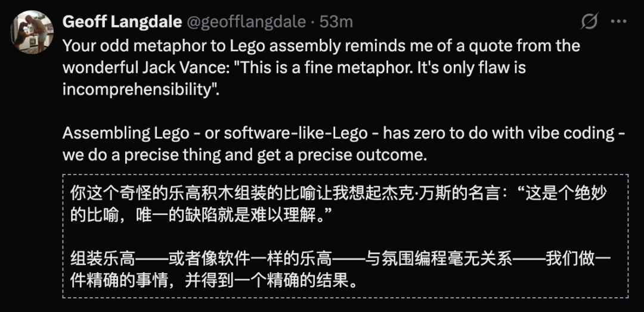Click the display name Geoff Langdale
Screen dimensions: 644x312
pos(122,22)
